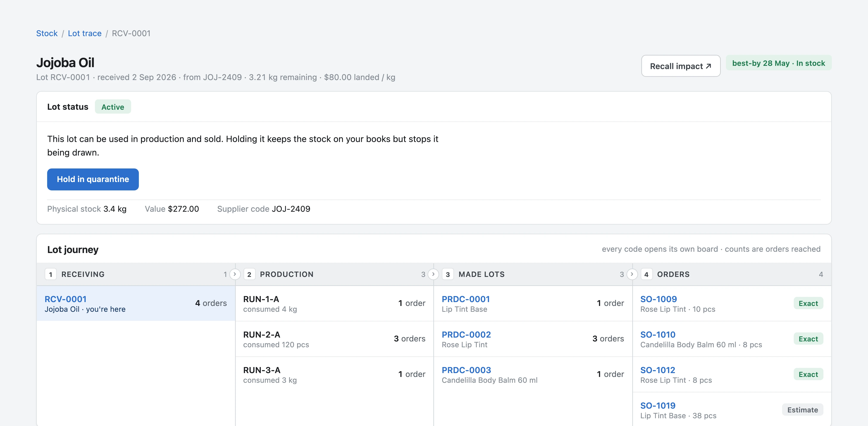Open sales order SO-1010

point(658,334)
